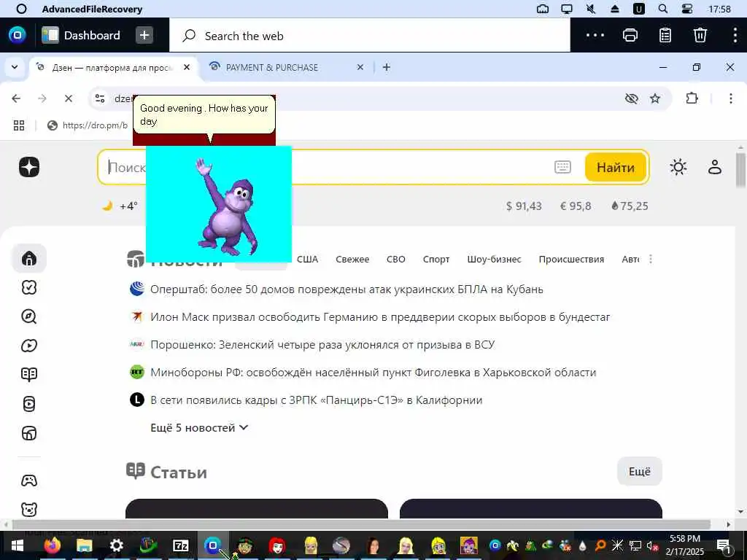Image resolution: width=747 pixels, height=560 pixels.
Task: Open the Chrome three-dot menu
Action: pos(731,98)
